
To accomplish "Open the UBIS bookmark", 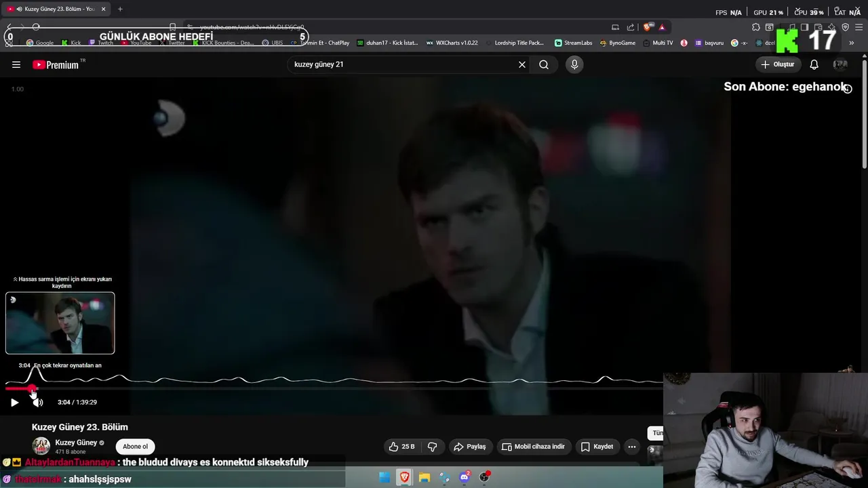I will pos(273,43).
